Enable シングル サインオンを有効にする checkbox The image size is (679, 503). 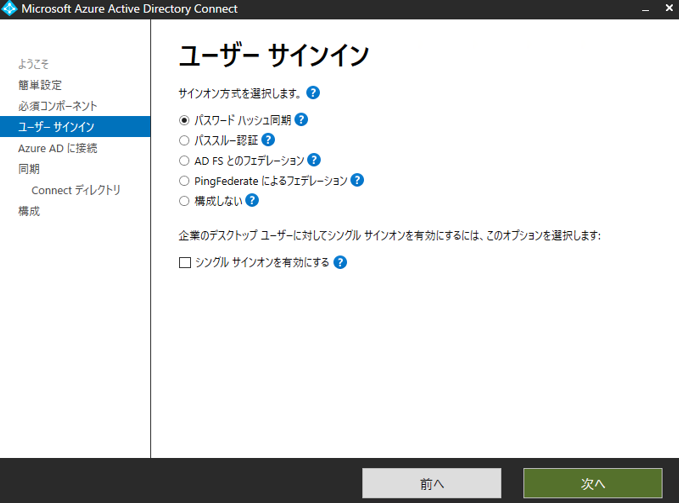[x=185, y=263]
